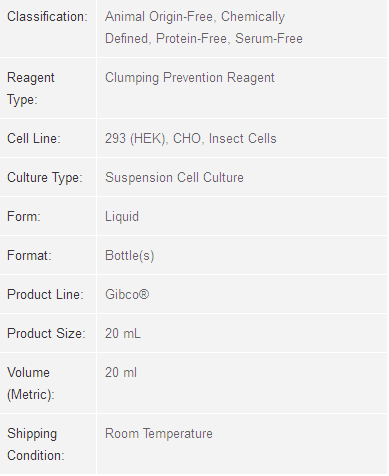Click the Cell Line label
This screenshot has width=389, height=476.
tap(34, 138)
